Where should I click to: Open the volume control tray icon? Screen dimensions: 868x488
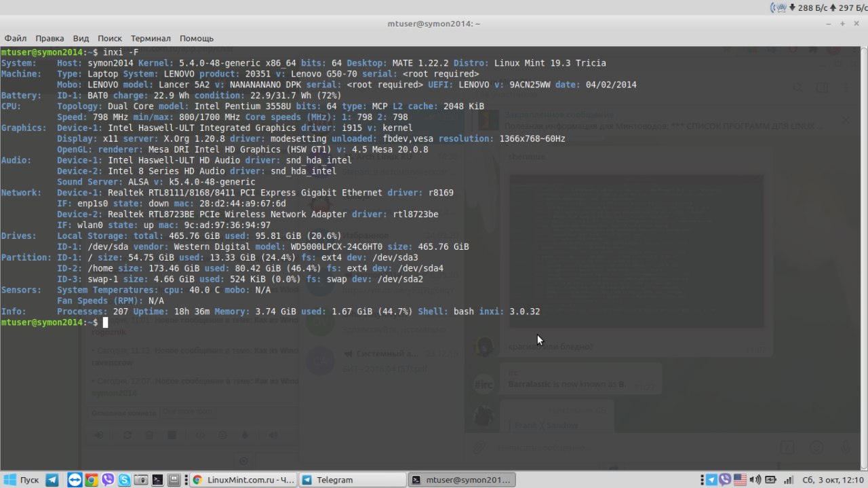coord(756,480)
